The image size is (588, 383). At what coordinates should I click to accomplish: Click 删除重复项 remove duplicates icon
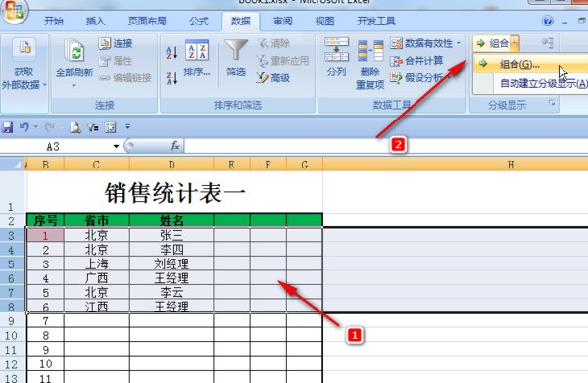[369, 64]
